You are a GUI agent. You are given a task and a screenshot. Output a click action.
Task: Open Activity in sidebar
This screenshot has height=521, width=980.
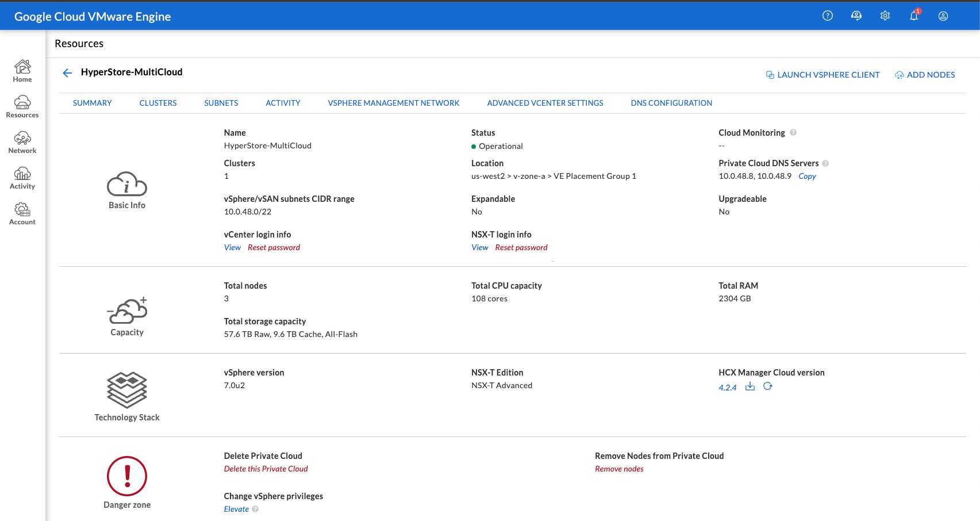click(x=22, y=178)
